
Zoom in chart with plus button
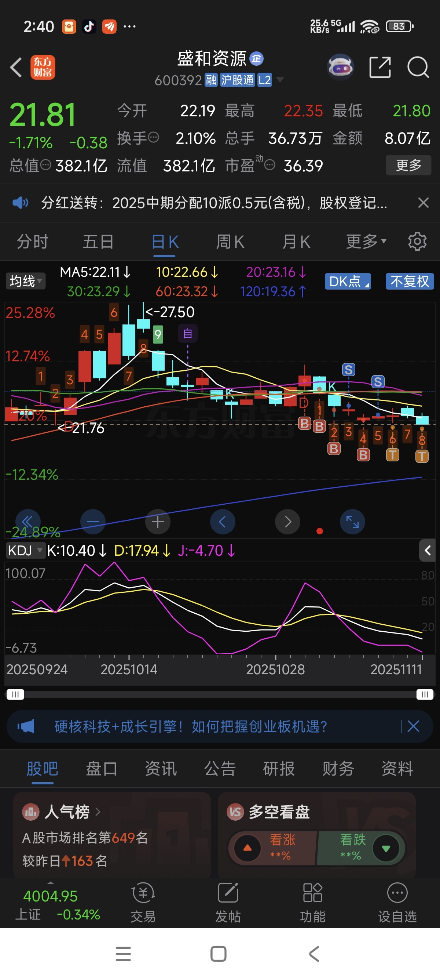(158, 522)
